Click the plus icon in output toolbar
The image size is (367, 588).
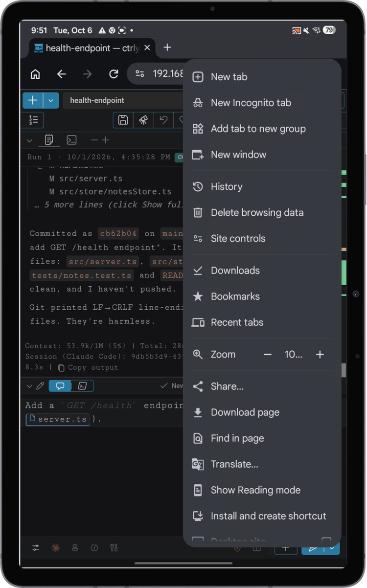pos(105,140)
